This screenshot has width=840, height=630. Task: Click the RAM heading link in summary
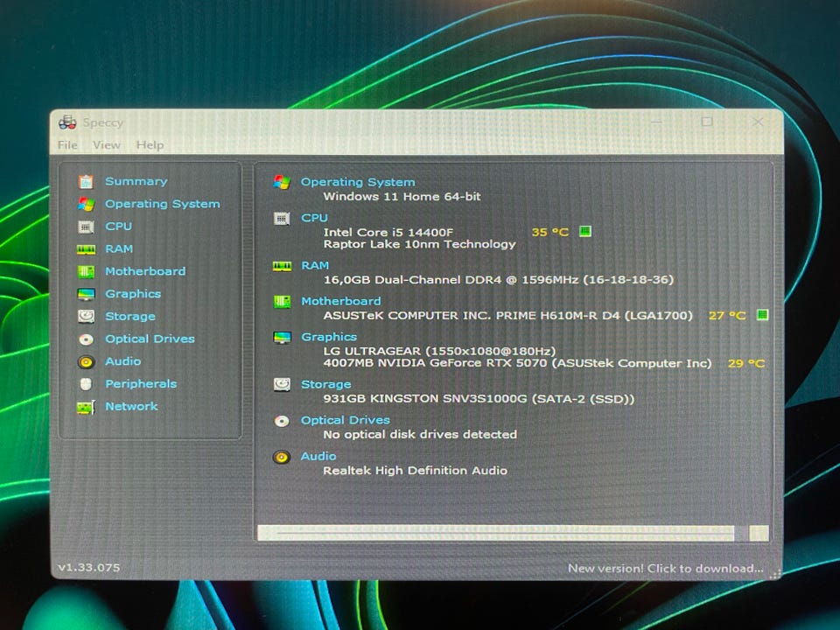click(x=315, y=265)
